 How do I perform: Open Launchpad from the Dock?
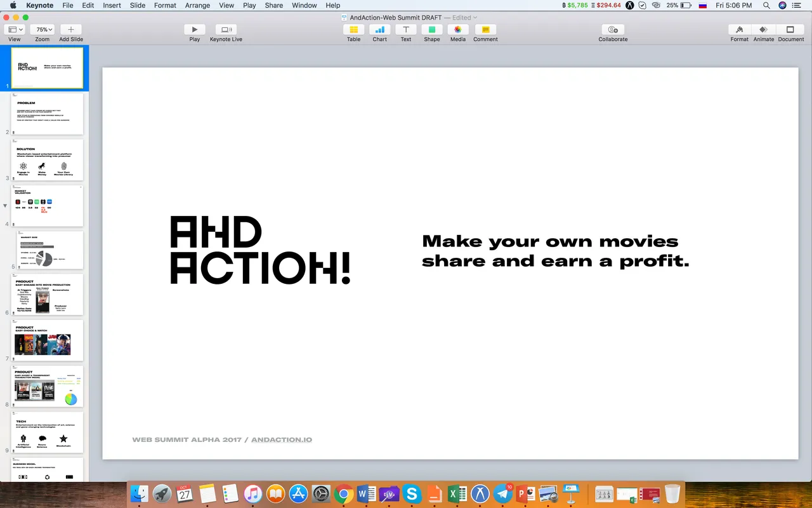pyautogui.click(x=162, y=493)
